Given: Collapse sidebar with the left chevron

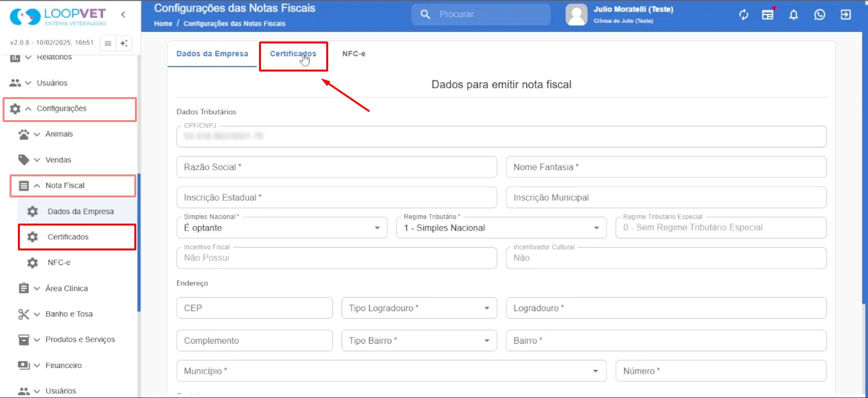Looking at the screenshot, I should click(x=123, y=15).
